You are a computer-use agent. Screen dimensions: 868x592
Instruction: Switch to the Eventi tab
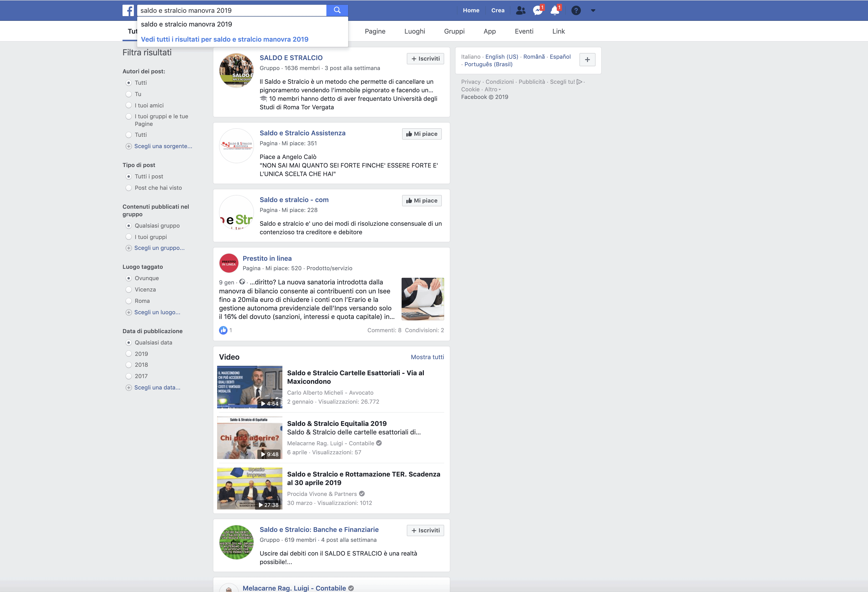coord(524,31)
